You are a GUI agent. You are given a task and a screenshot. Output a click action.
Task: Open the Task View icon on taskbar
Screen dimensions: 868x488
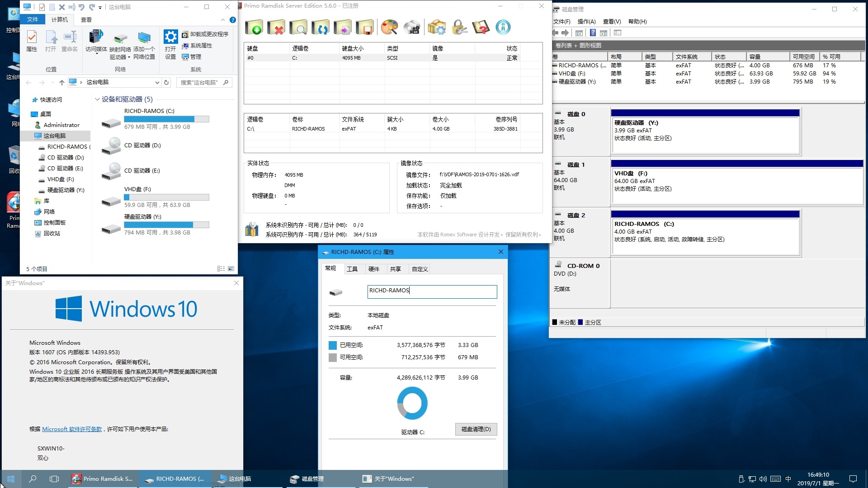click(54, 479)
